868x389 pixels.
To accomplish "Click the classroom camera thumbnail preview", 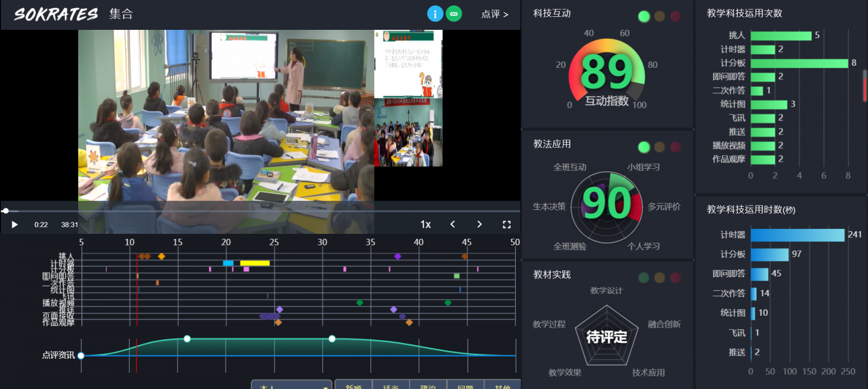I will 408,132.
